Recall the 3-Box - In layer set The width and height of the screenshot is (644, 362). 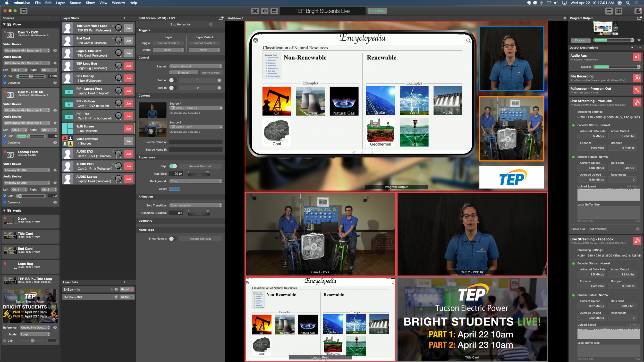[x=127, y=289]
